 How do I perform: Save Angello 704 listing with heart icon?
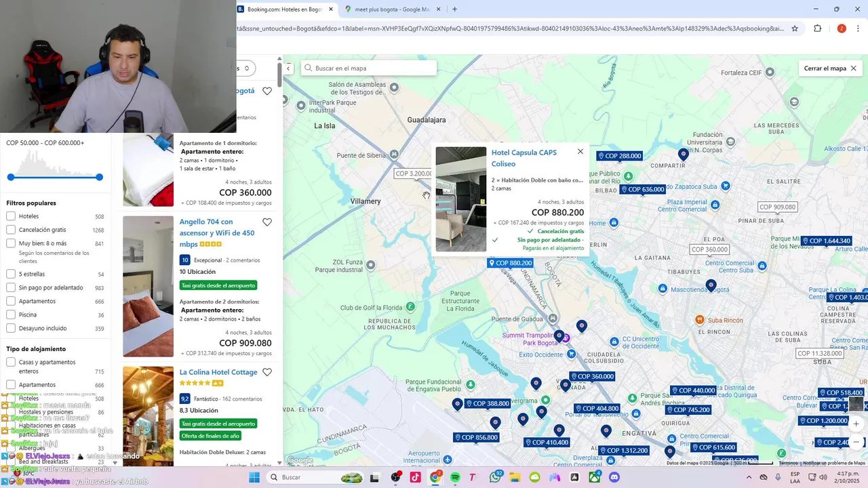click(267, 222)
